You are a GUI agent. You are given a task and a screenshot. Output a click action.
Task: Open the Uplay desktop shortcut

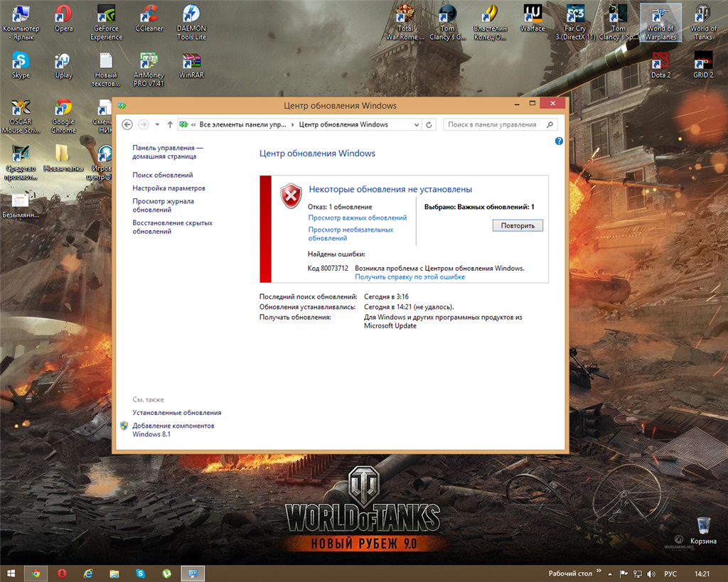pos(63,65)
